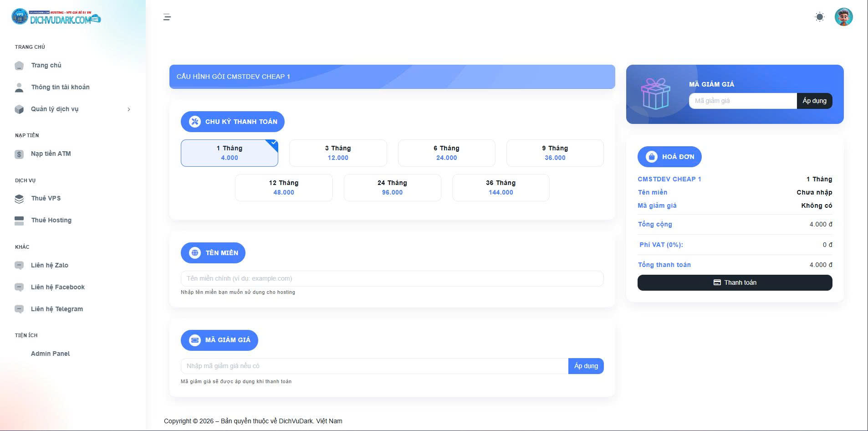This screenshot has height=431, width=868.
Task: Open the user avatar profile menu
Action: (x=843, y=17)
